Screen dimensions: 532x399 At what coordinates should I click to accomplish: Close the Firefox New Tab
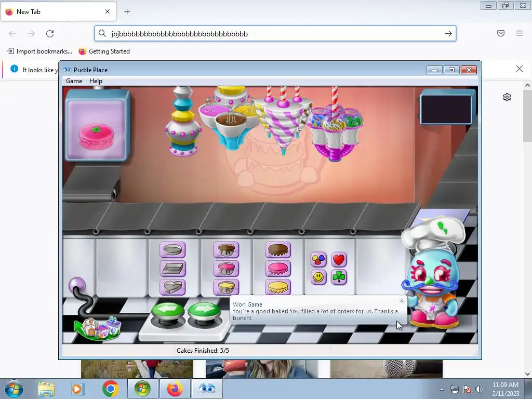click(x=108, y=11)
